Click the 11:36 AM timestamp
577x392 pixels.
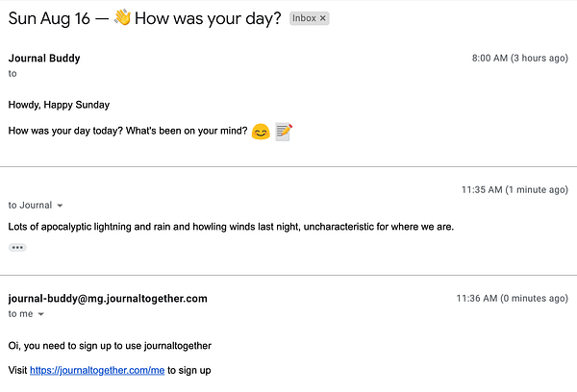tap(513, 298)
